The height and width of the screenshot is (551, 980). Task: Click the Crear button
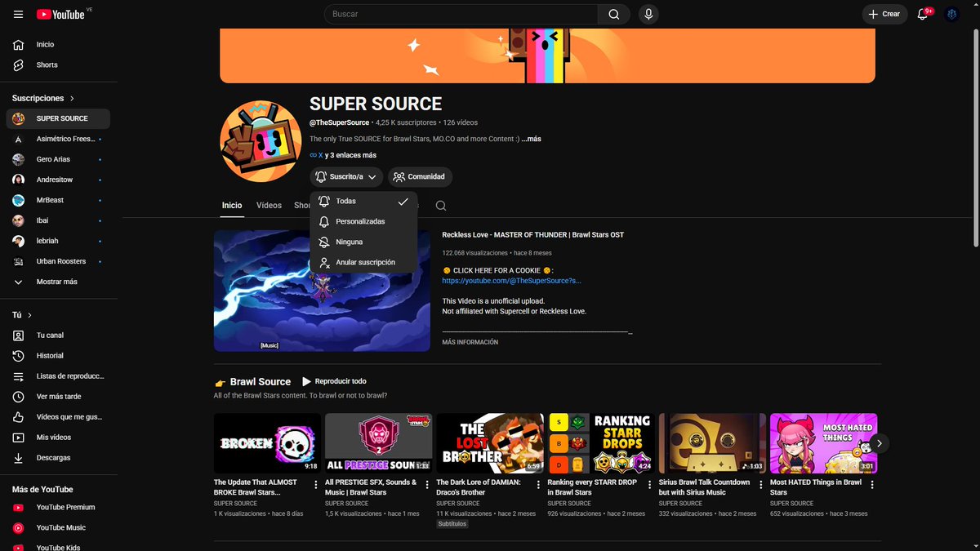pyautogui.click(x=884, y=14)
